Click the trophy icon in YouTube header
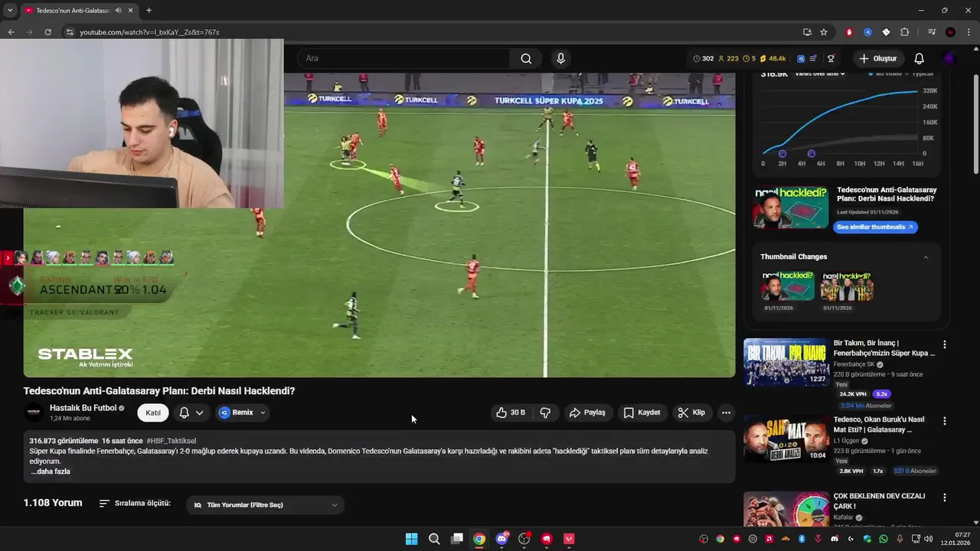Viewport: 980px width, 551px height. [x=831, y=59]
